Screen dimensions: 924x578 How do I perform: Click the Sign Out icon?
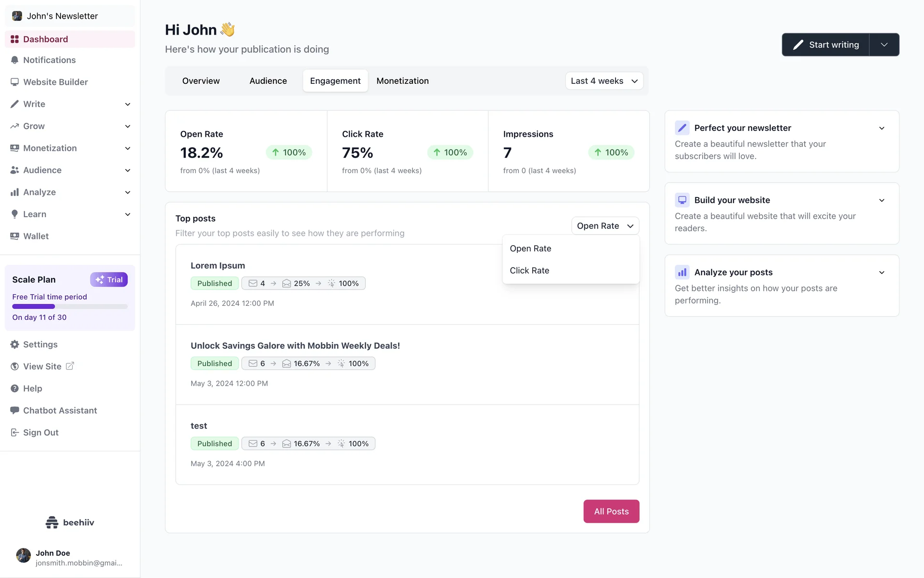coord(14,433)
